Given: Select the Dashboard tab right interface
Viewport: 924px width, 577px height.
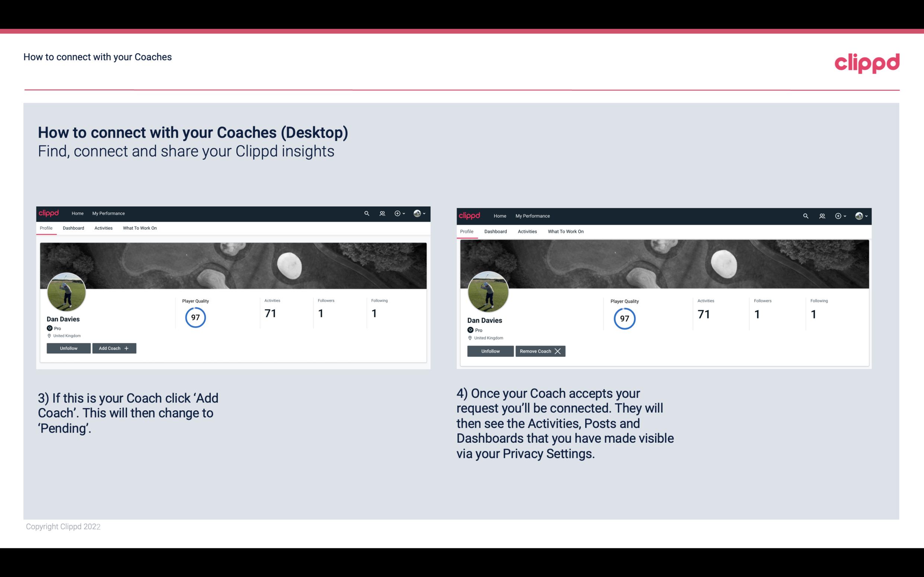Looking at the screenshot, I should pyautogui.click(x=496, y=231).
